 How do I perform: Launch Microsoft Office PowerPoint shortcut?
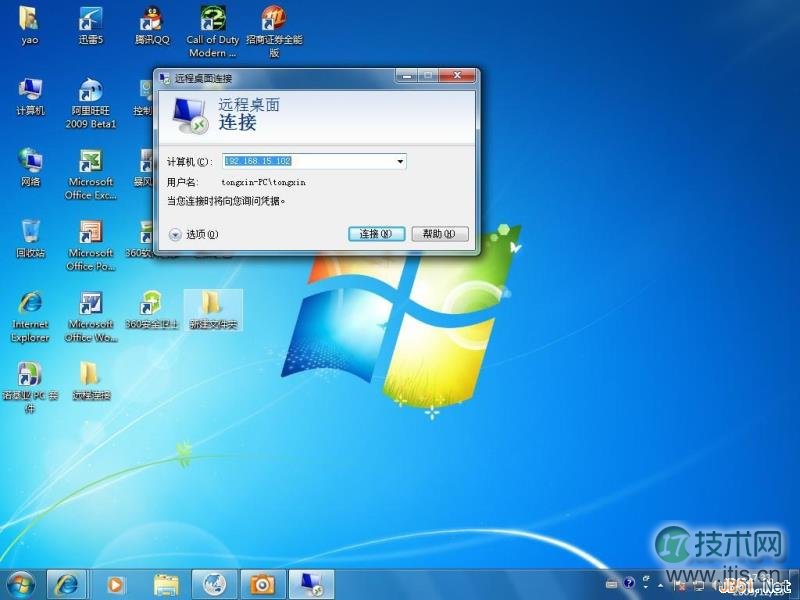(91, 246)
